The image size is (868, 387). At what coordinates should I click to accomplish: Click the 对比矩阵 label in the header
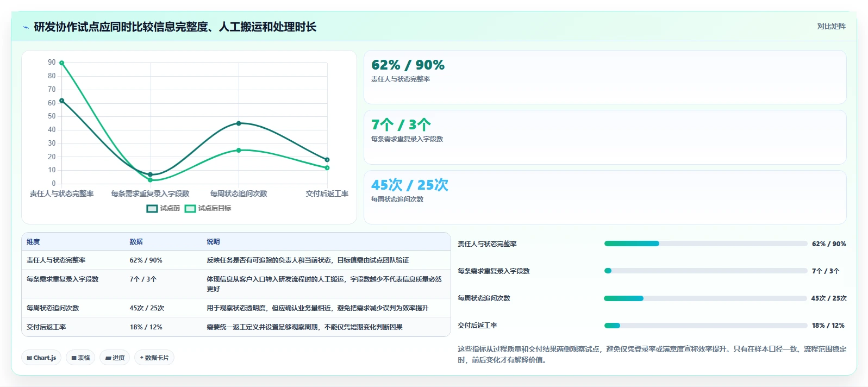[831, 27]
